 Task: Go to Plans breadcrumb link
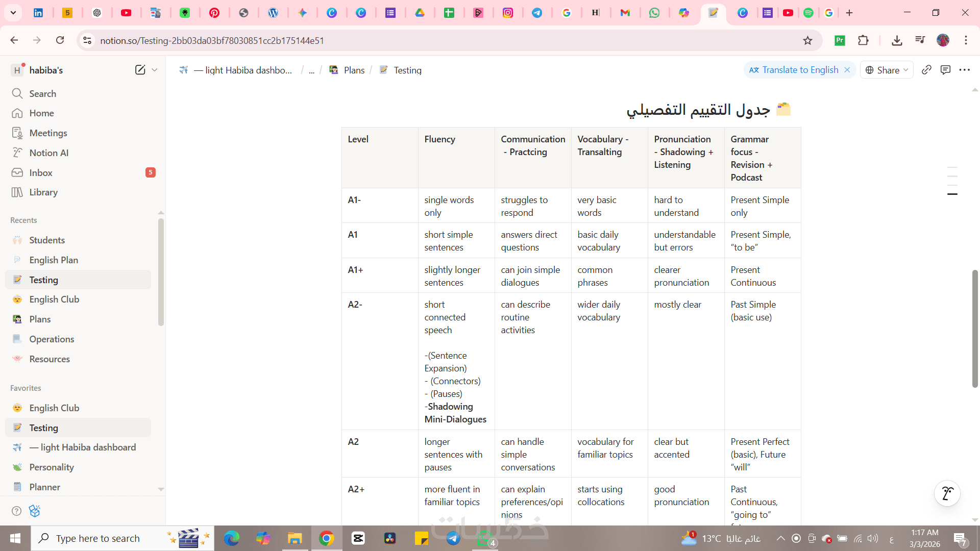354,70
